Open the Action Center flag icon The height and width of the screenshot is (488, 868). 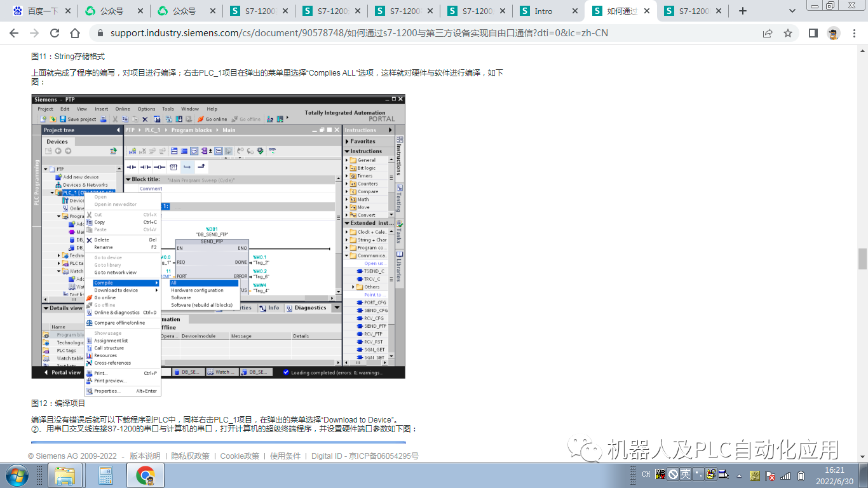click(x=770, y=475)
